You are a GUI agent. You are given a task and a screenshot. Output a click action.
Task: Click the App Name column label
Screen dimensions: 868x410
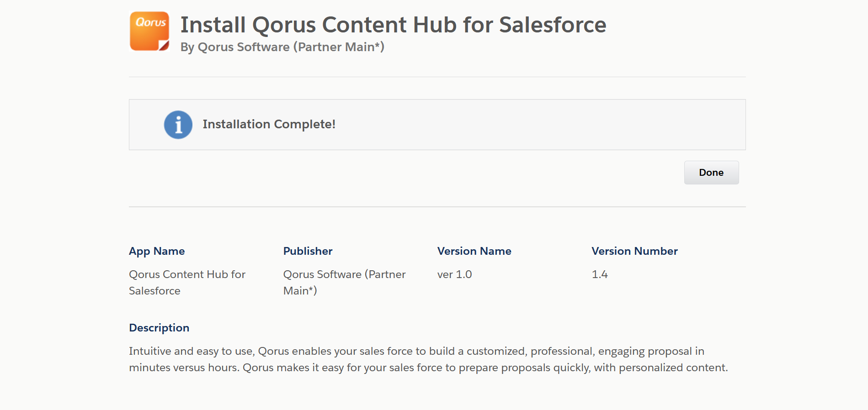coord(157,251)
